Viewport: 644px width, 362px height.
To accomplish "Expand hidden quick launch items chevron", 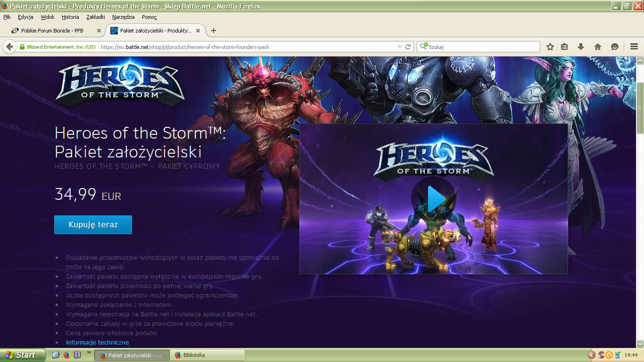I will tap(89, 353).
